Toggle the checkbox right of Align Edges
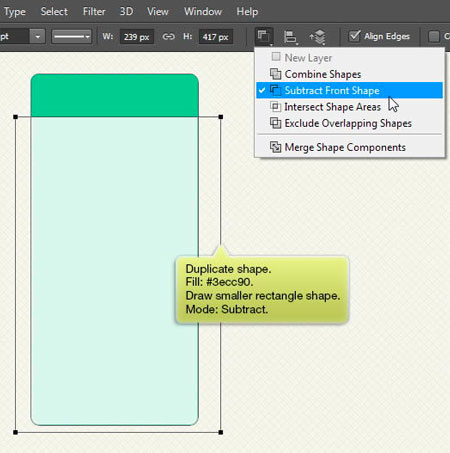 tap(434, 36)
